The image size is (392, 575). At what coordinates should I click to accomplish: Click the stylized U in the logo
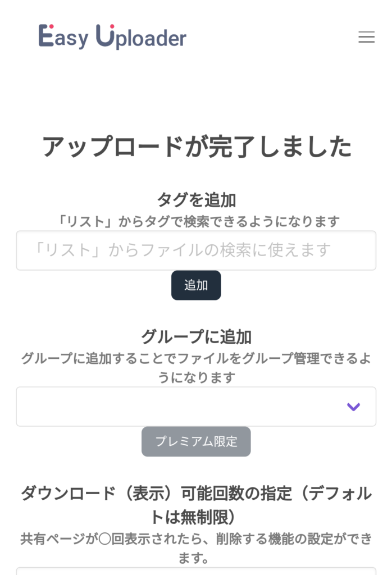105,35
